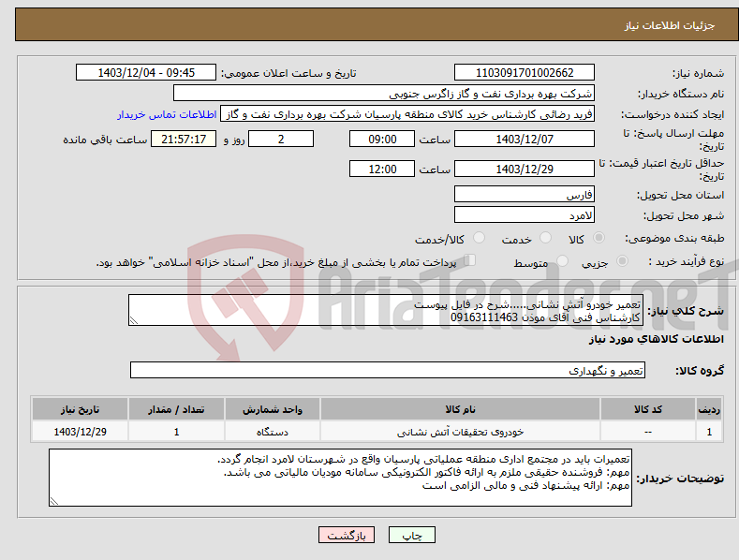Screen dimensions: 739x560
Task: Click the label ایجاد کننده درخواست
Action: tap(672, 114)
